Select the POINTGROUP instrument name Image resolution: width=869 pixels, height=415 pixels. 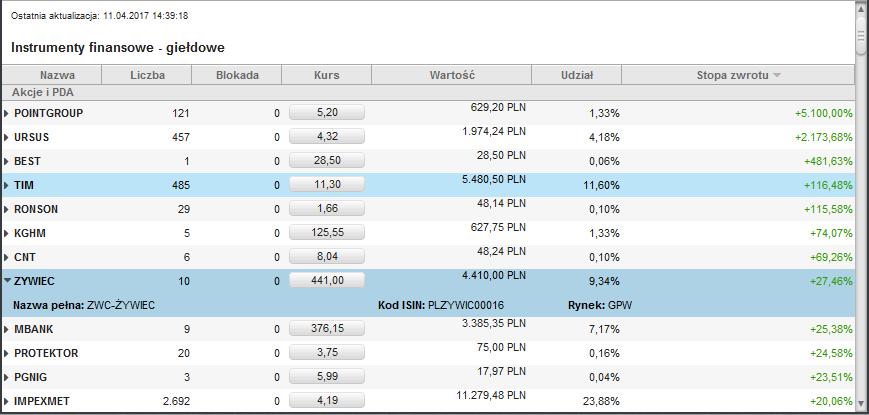point(48,113)
